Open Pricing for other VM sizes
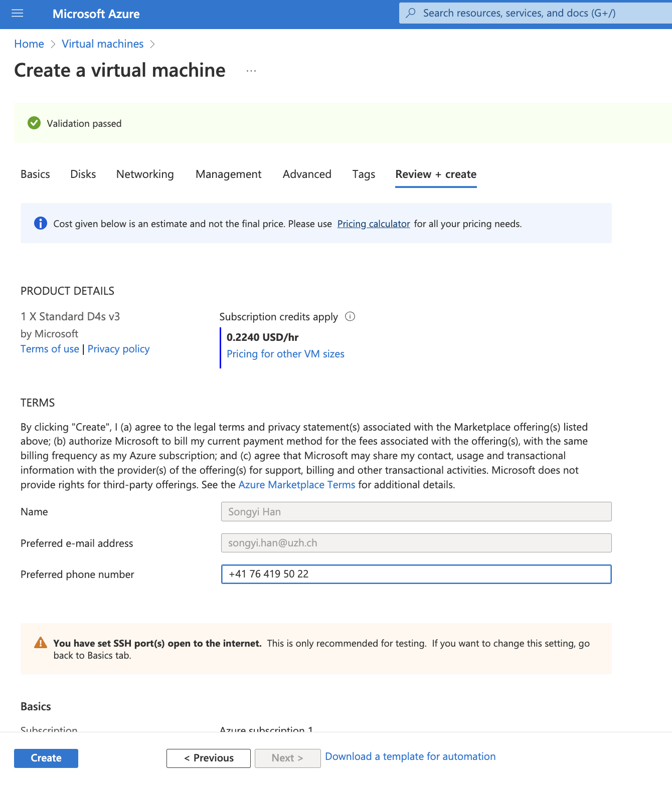The image size is (672, 787). pyautogui.click(x=285, y=354)
